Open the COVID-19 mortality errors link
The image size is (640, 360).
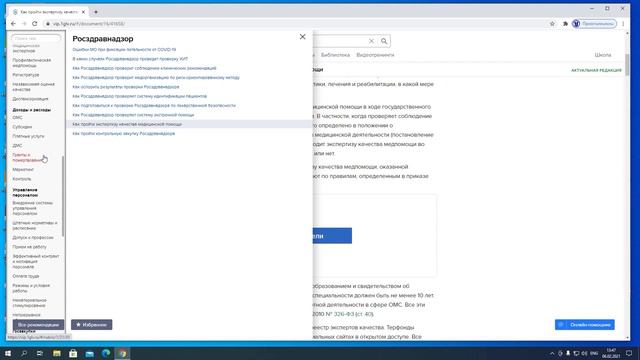pyautogui.click(x=124, y=49)
